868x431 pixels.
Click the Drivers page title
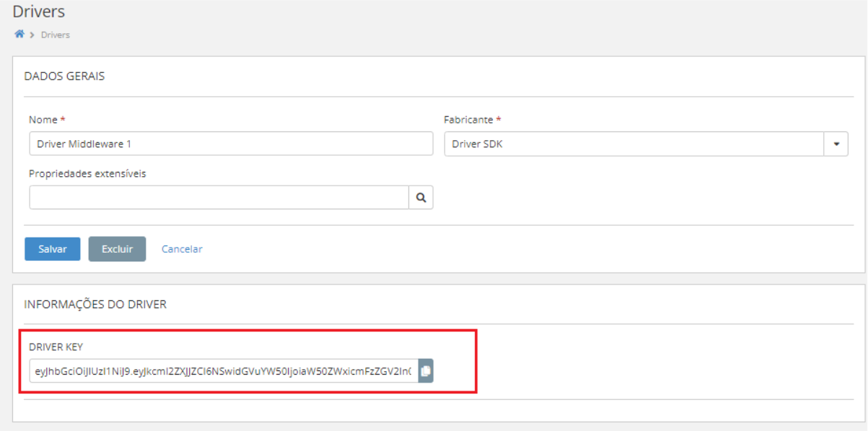38,12
